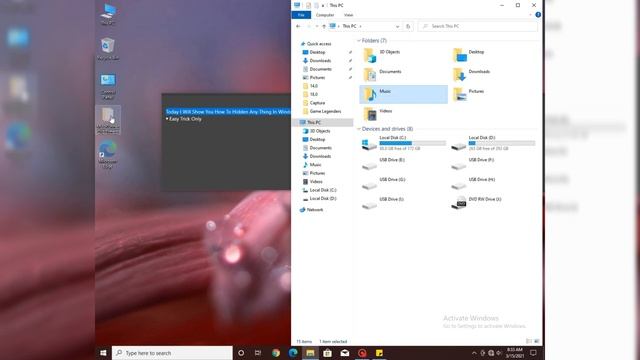Click the Local Disk (D:) usage bar

[x=502, y=143]
